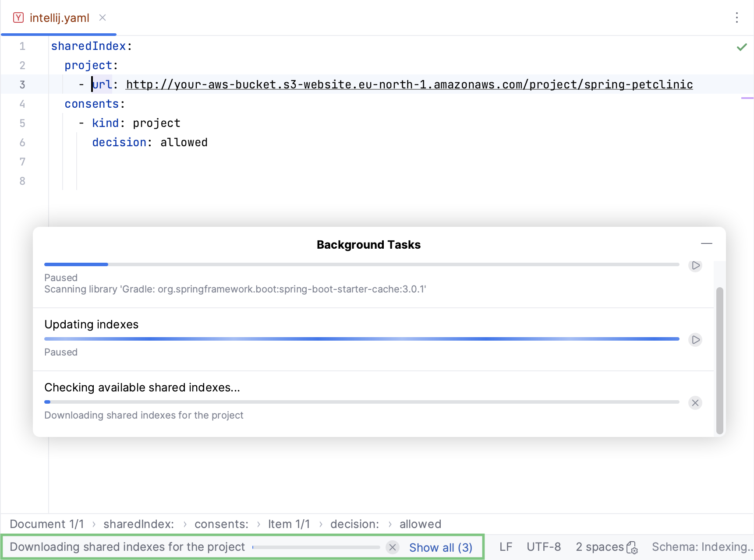Cancel status bar shared index download

(x=393, y=547)
